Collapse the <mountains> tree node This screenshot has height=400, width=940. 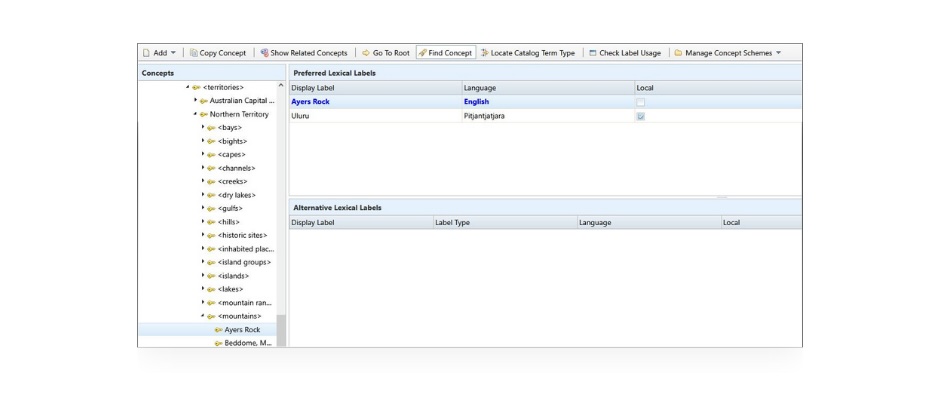[x=203, y=316]
